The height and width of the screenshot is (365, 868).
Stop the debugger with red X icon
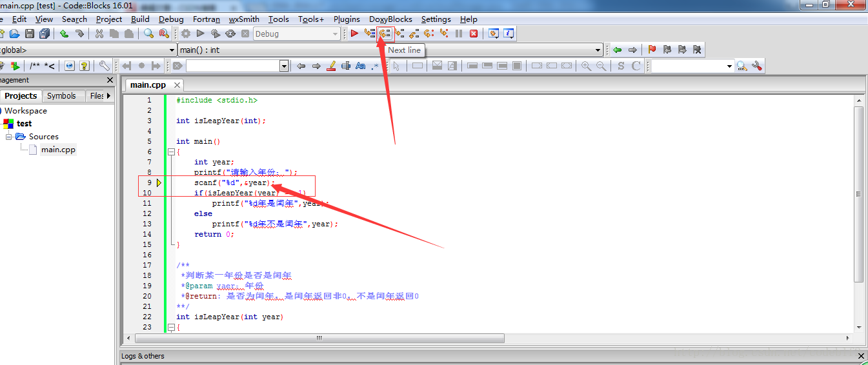point(474,34)
